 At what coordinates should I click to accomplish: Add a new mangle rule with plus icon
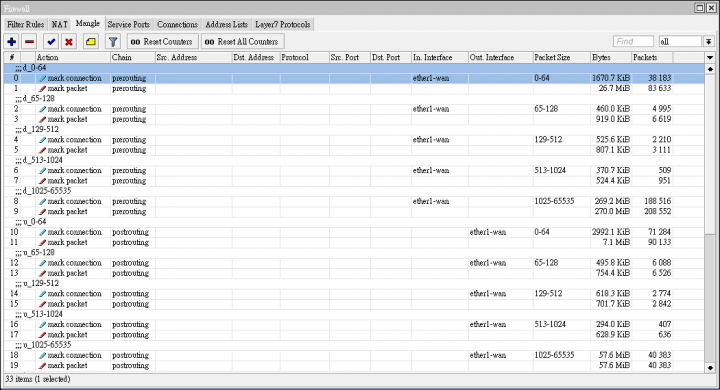[x=11, y=42]
